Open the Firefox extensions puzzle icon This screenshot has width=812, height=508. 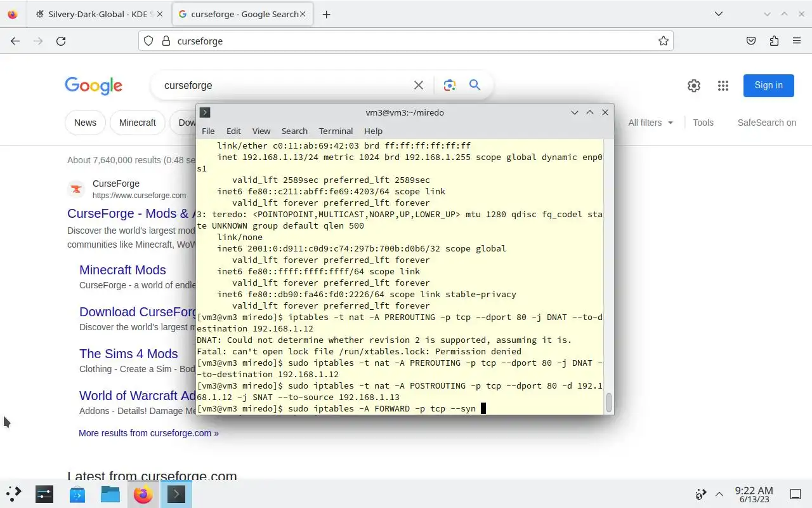click(x=774, y=41)
